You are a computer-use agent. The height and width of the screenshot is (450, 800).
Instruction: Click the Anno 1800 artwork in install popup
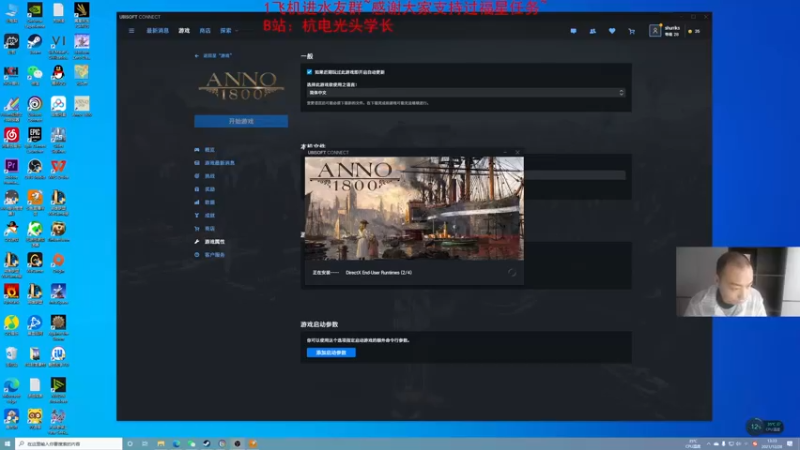click(414, 208)
